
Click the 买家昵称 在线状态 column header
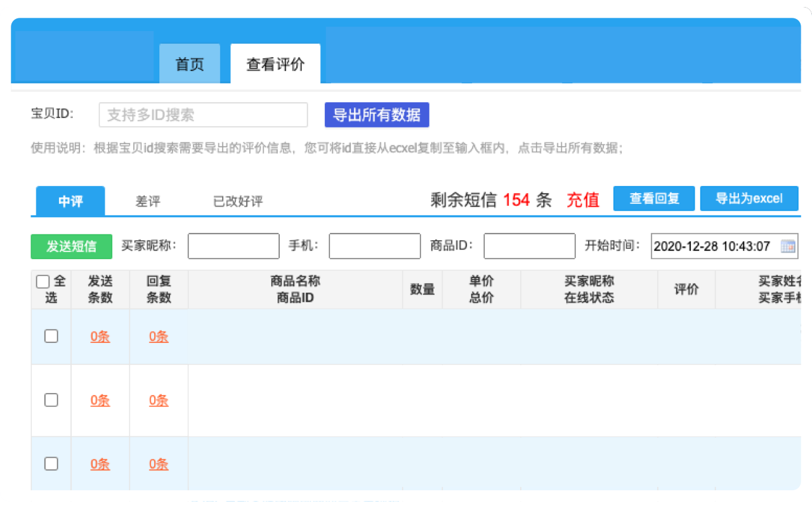(x=589, y=290)
